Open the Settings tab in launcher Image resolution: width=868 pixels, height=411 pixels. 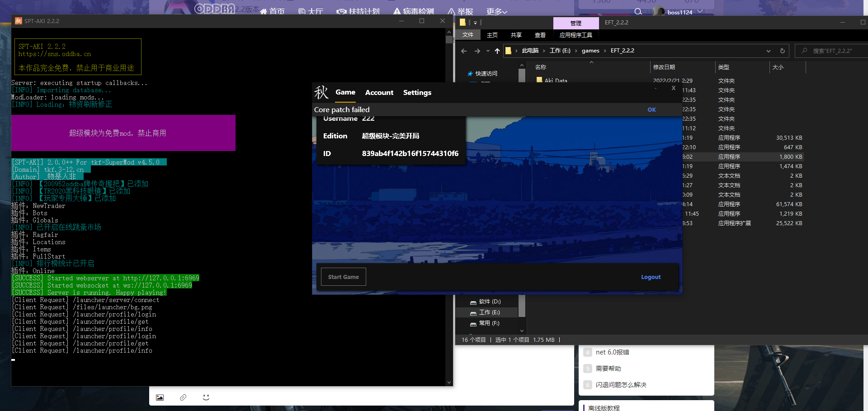pos(417,93)
